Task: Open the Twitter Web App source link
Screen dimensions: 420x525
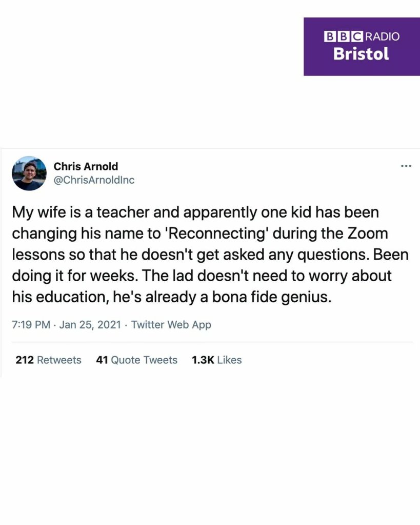Action: [171, 325]
